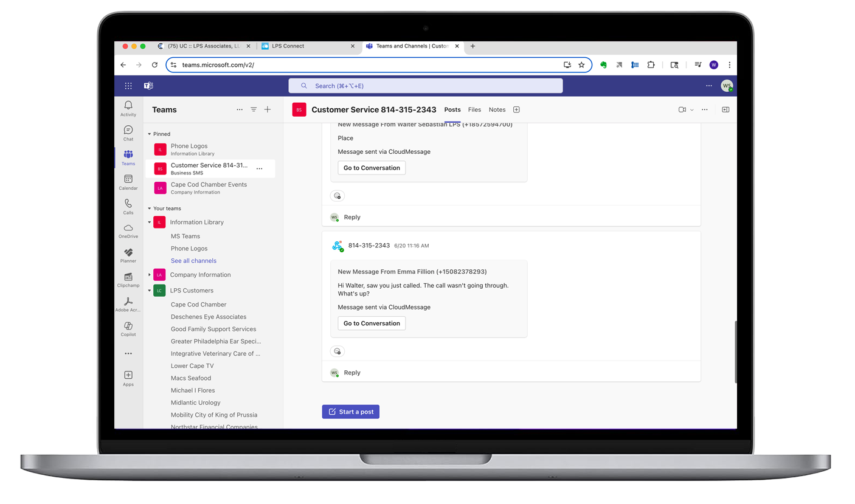Screen dimensions: 855x504
Task: Reload the browser page
Action: click(x=154, y=65)
